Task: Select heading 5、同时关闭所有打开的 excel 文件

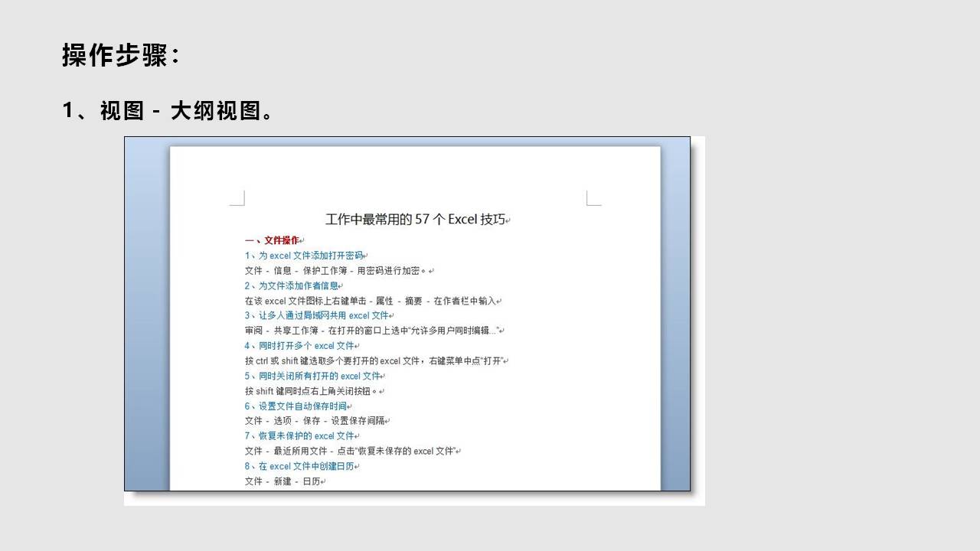Action: (313, 376)
